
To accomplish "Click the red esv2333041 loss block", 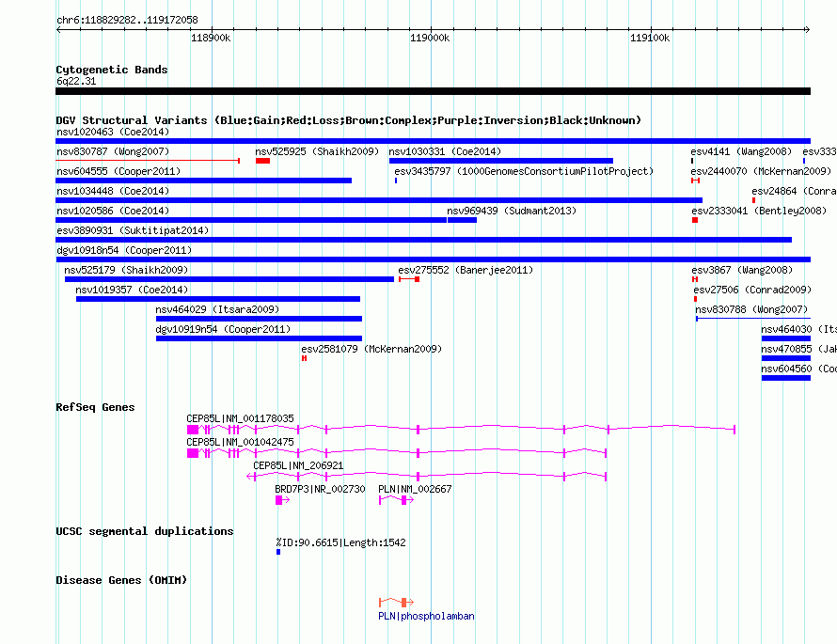I will 695,220.
